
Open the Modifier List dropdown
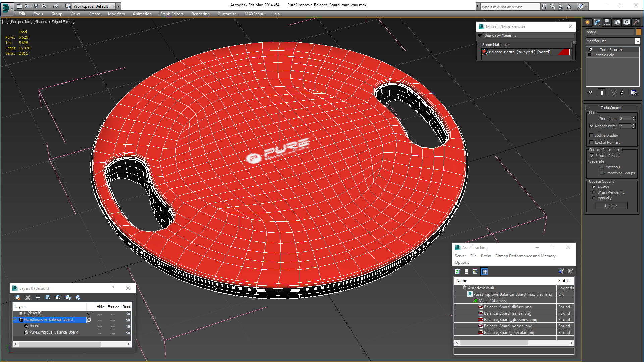[637, 41]
